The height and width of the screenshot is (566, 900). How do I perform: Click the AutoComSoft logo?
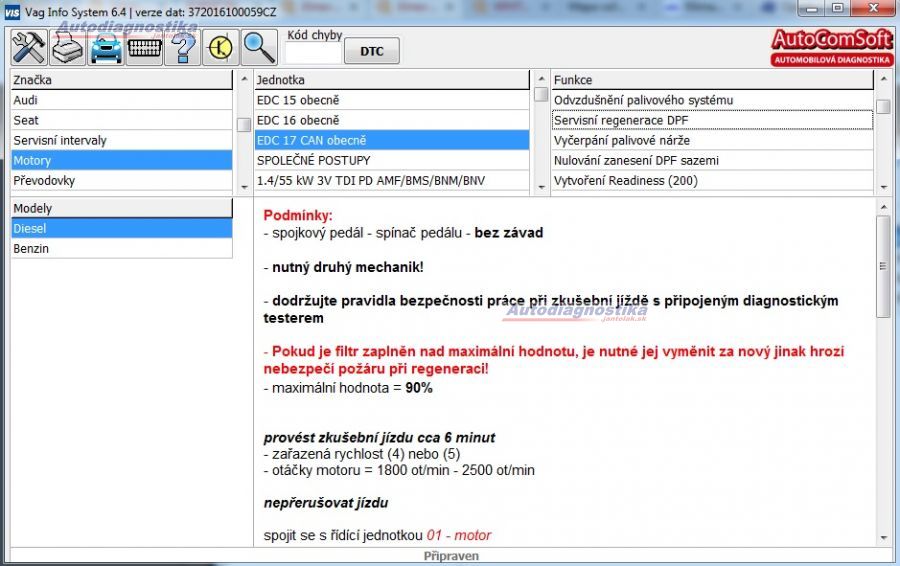coord(832,47)
